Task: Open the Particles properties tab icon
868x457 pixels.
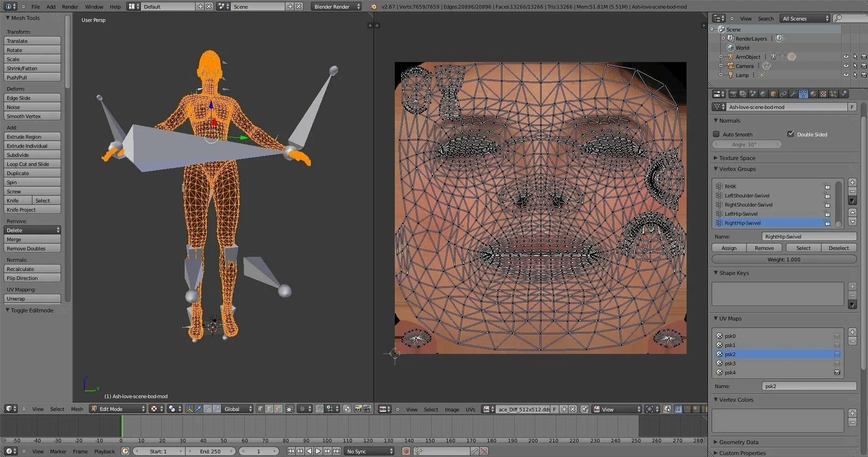Action: coord(833,94)
